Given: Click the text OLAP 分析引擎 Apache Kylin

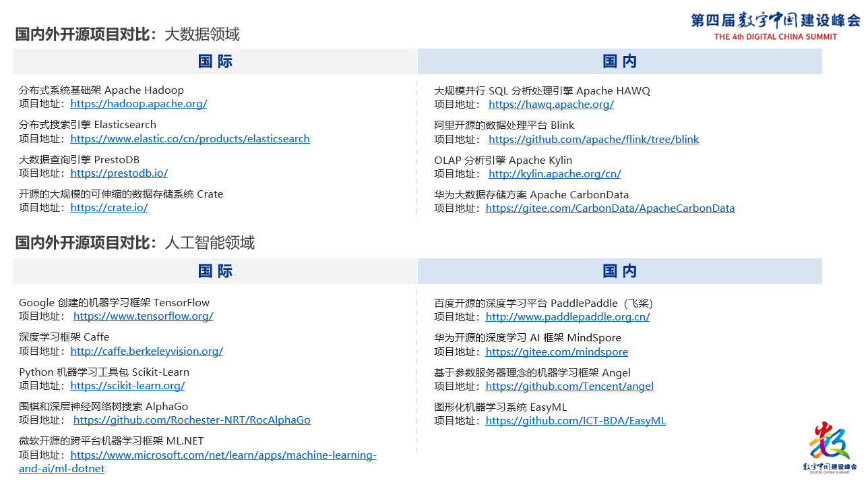Looking at the screenshot, I should pos(503,161).
